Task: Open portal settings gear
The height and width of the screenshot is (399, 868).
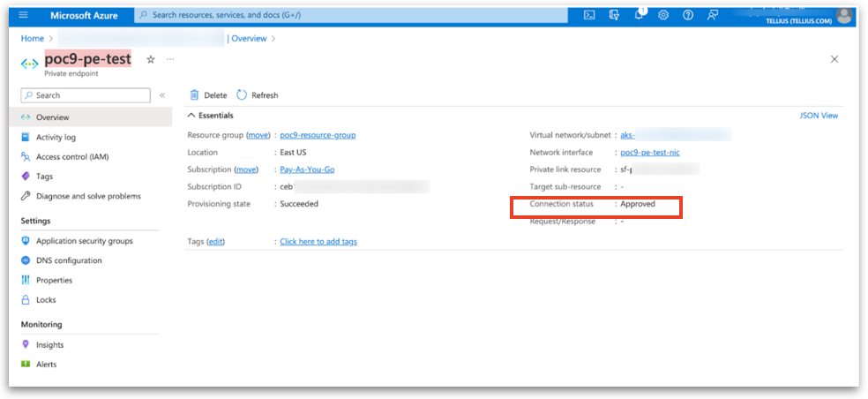Action: (x=663, y=16)
